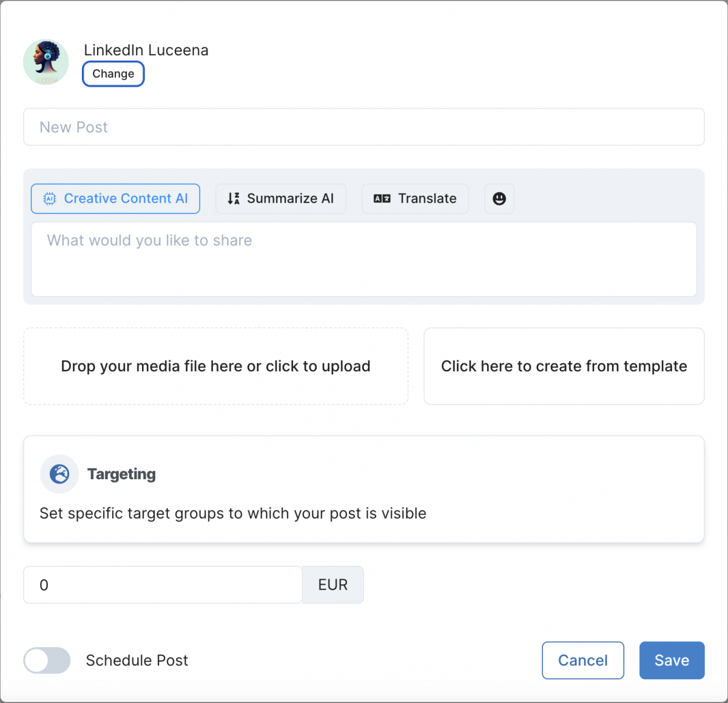Toggle the Schedule Post switch
728x703 pixels.
[x=47, y=661]
